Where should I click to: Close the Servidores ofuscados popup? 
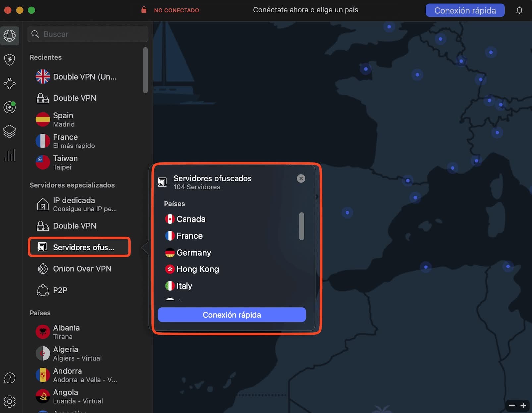click(x=301, y=178)
